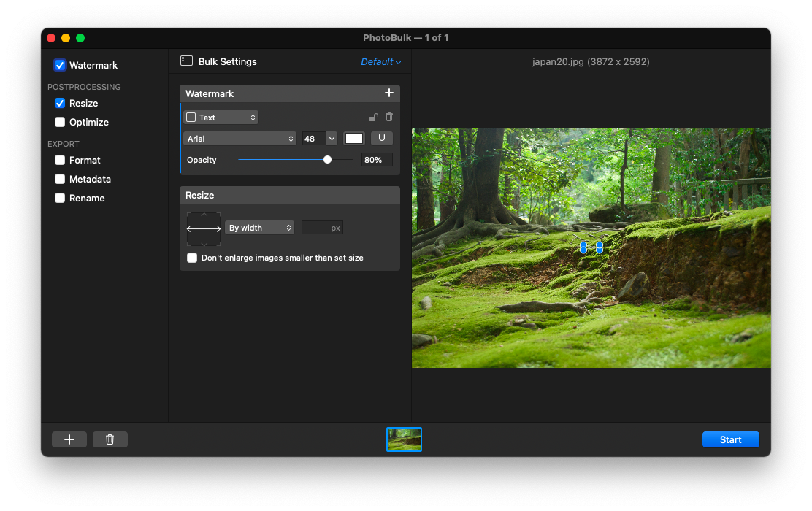Click the font size 48 field

tap(314, 138)
